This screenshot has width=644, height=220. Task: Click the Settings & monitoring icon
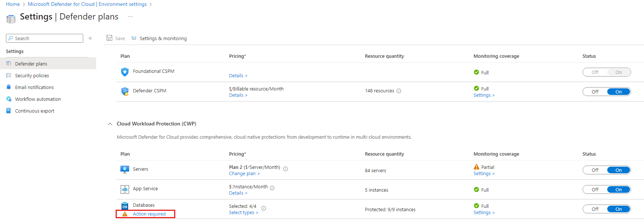pos(134,38)
